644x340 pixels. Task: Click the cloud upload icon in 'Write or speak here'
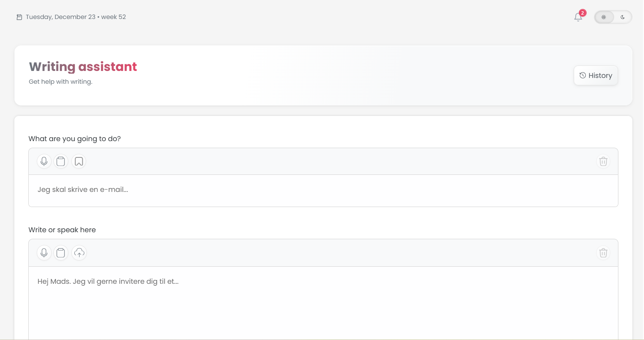pyautogui.click(x=79, y=253)
